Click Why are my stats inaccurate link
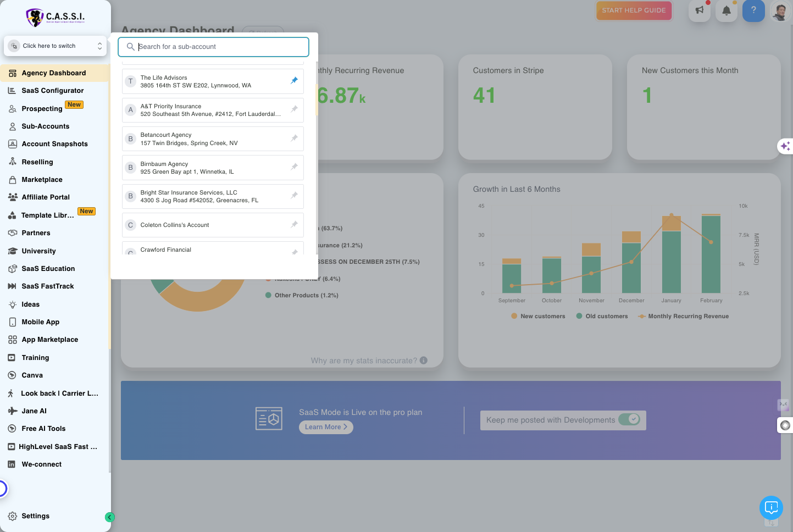This screenshot has width=793, height=532. point(364,361)
